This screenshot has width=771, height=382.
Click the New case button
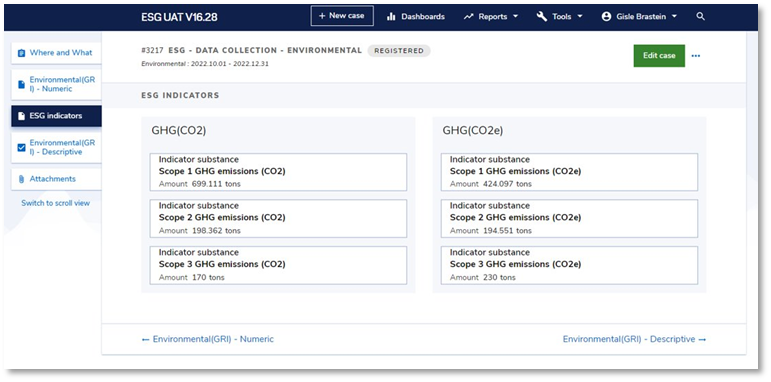click(342, 16)
